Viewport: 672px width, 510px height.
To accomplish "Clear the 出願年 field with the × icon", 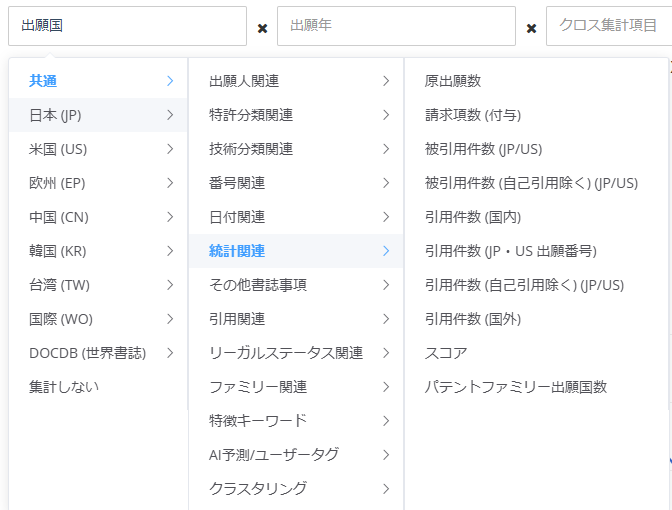I will pos(531,28).
